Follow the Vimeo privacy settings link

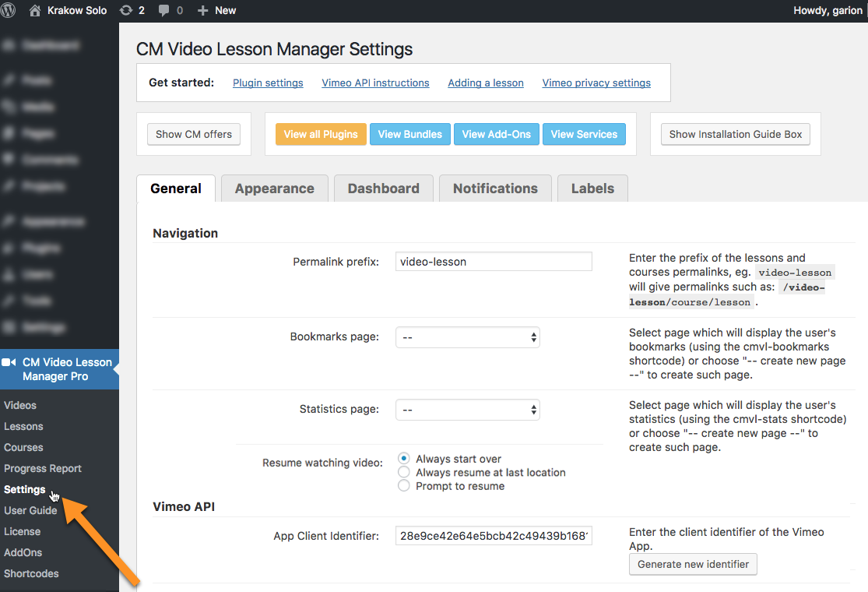596,83
